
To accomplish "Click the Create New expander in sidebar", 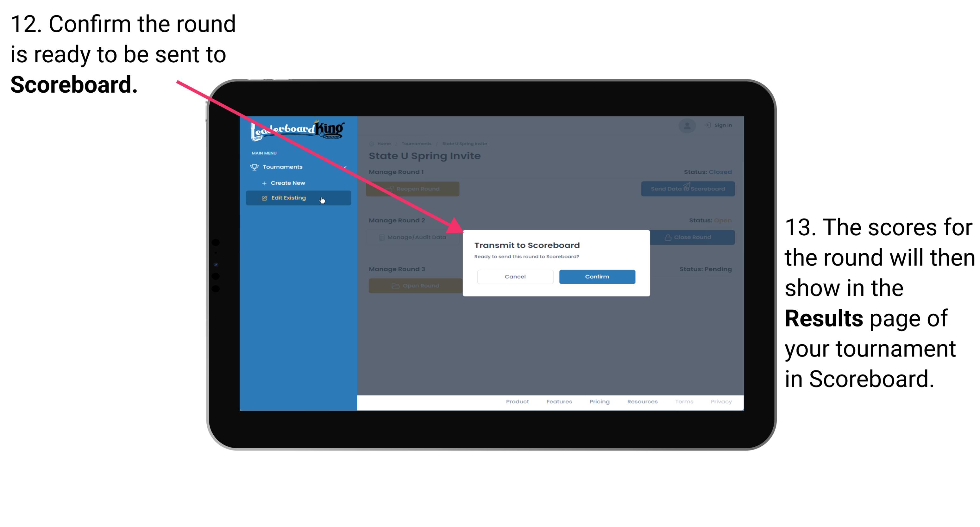I will [288, 183].
